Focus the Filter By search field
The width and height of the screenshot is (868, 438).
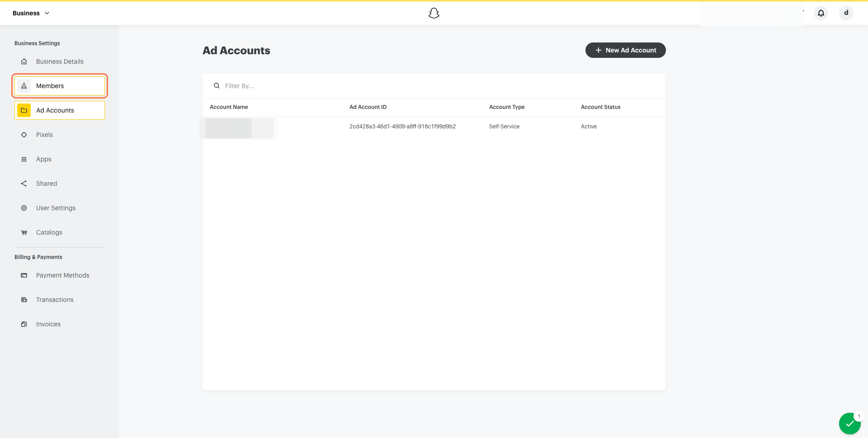pos(434,86)
